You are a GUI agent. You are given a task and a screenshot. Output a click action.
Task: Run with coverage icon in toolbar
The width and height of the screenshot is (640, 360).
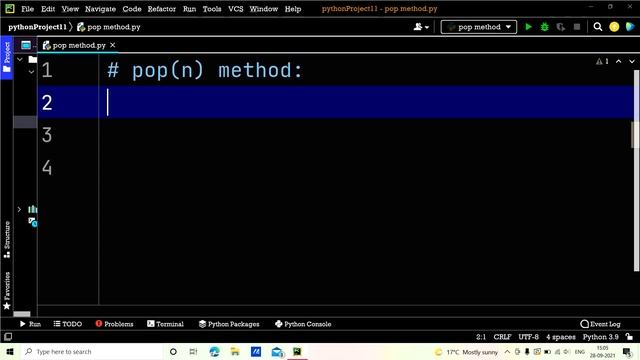(x=560, y=27)
